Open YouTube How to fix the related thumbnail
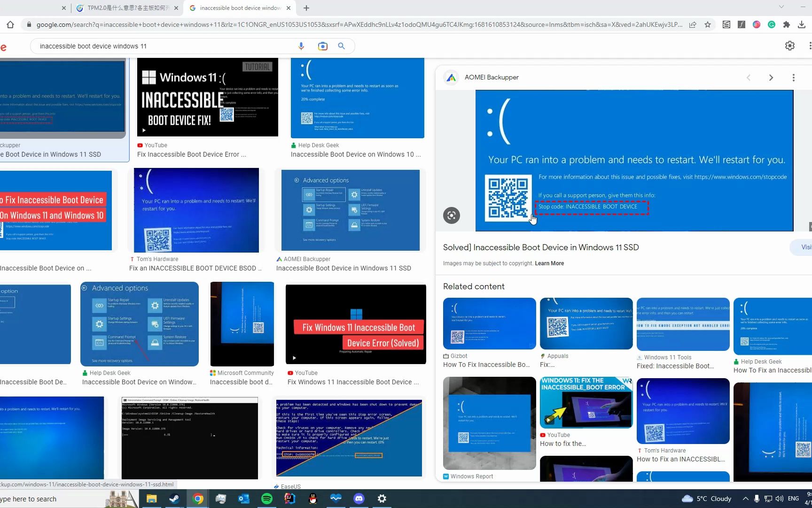Screen dimensions: 812x508 click(586, 403)
